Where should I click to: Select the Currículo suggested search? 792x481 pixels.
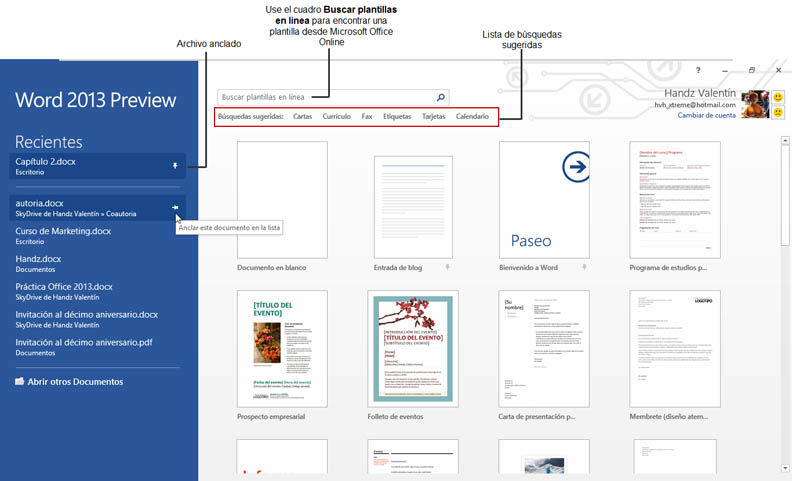coord(336,116)
